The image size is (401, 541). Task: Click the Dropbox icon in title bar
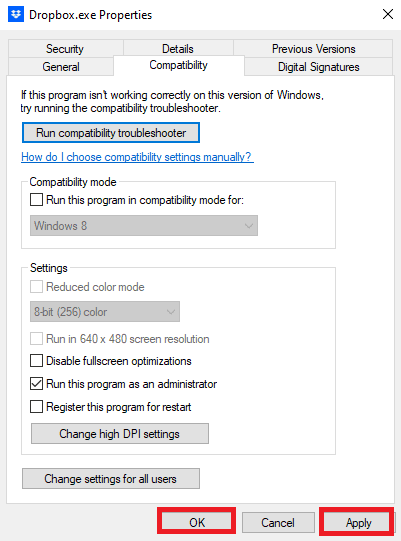[x=16, y=14]
